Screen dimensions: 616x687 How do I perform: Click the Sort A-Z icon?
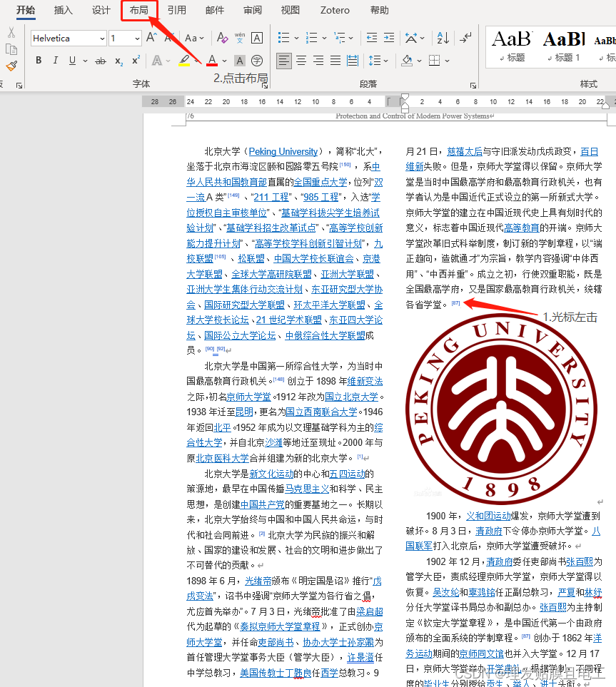tap(443, 38)
